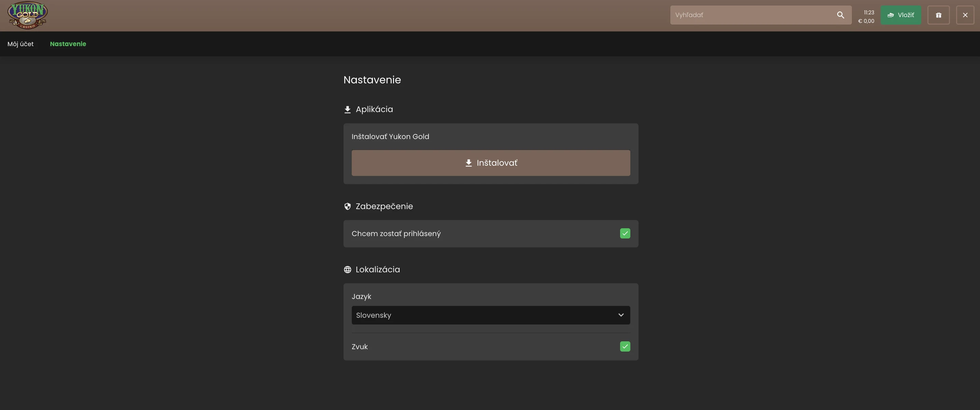The height and width of the screenshot is (410, 980).
Task: Click the search magnifier icon
Action: (x=840, y=15)
